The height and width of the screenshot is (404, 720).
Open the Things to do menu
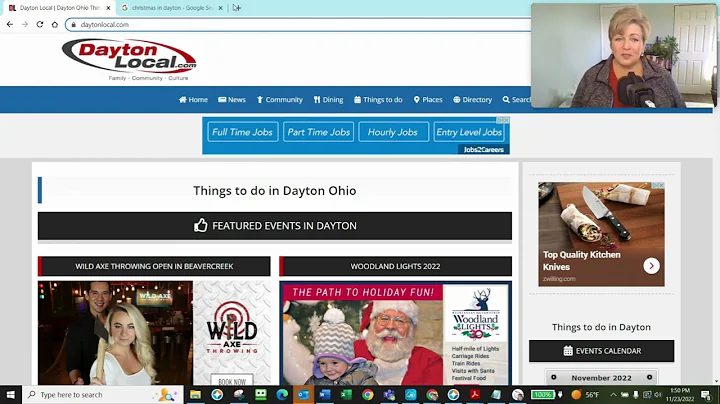point(378,100)
